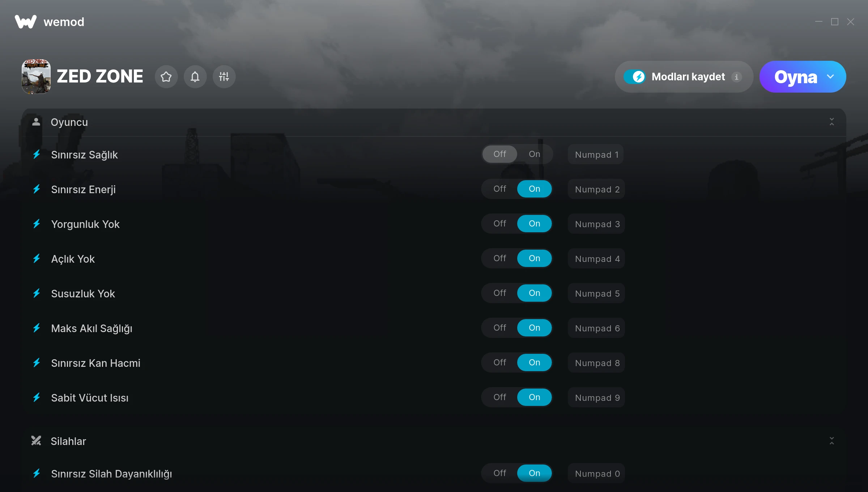The height and width of the screenshot is (492, 868).
Task: Click lightning icon beside Sınırsız Enerji
Action: click(x=37, y=189)
